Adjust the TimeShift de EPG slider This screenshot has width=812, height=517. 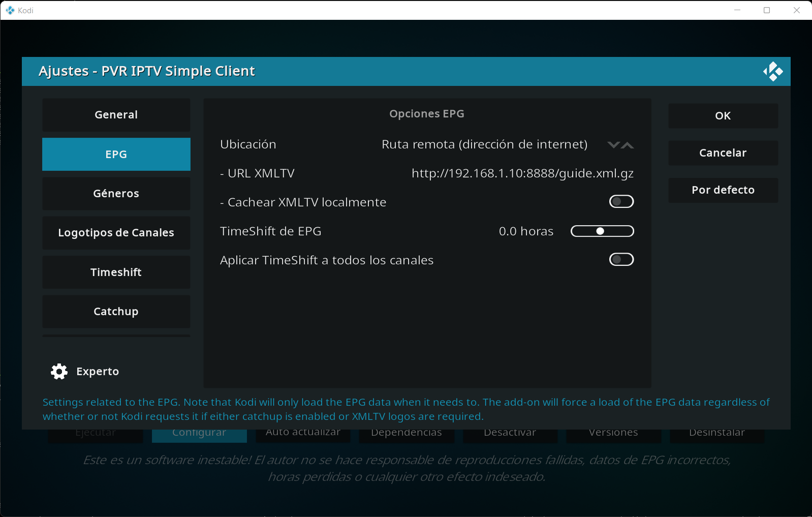(x=602, y=231)
